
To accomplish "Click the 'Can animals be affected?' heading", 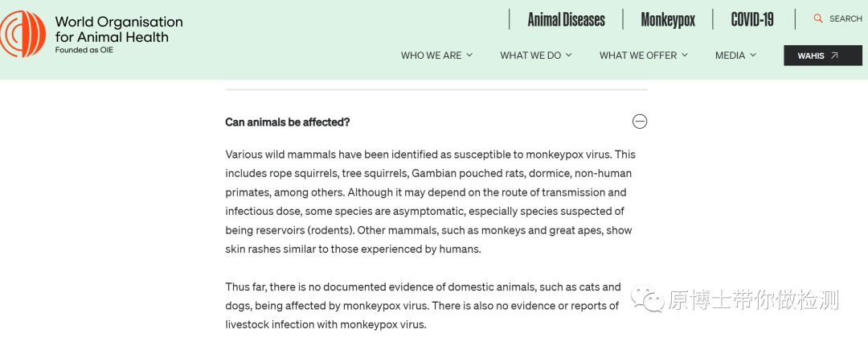I will click(x=287, y=122).
